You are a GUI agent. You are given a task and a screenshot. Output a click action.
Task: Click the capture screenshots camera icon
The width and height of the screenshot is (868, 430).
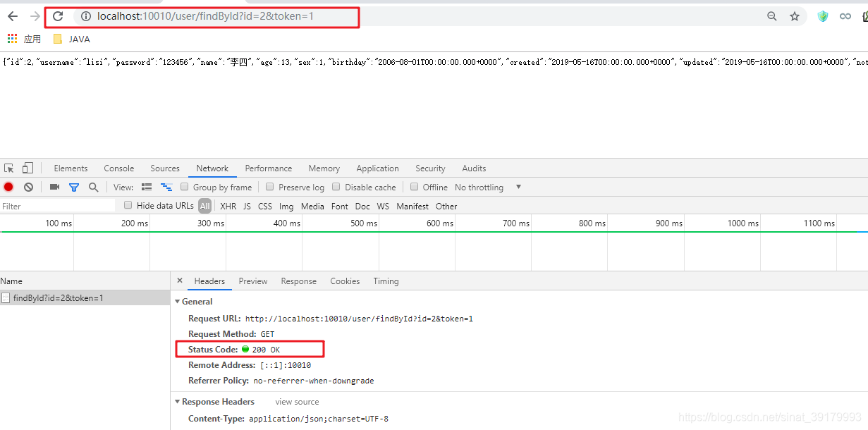point(54,187)
